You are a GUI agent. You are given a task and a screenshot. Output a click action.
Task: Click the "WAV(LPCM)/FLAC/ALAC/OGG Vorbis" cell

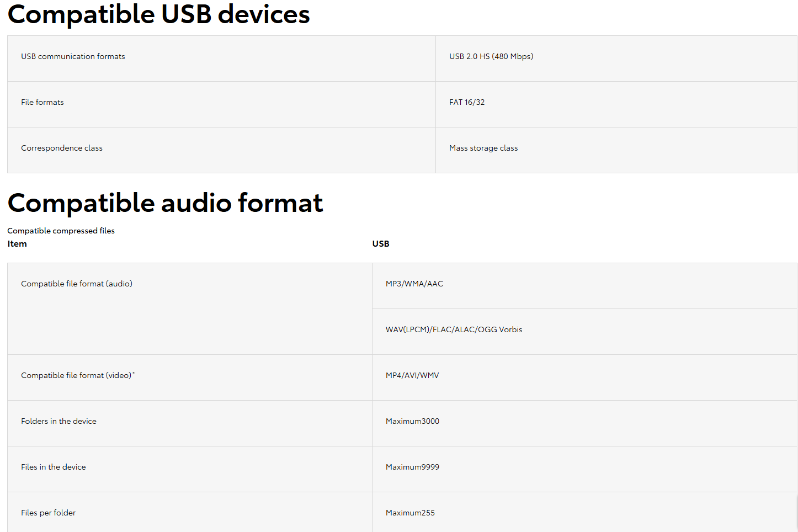tap(454, 329)
